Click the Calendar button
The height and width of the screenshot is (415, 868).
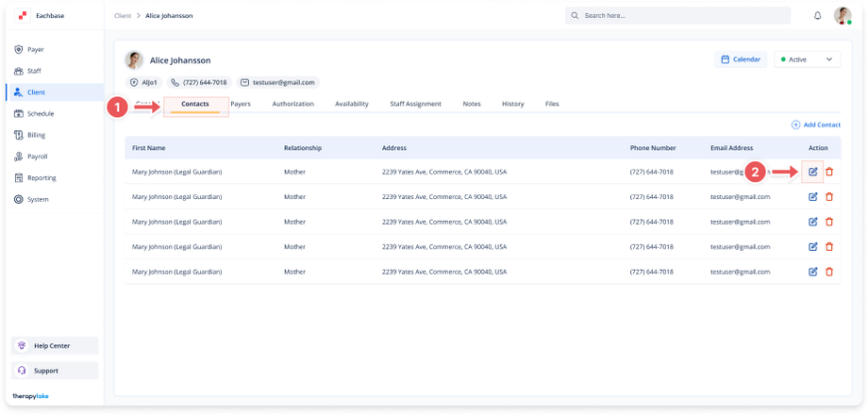click(741, 59)
